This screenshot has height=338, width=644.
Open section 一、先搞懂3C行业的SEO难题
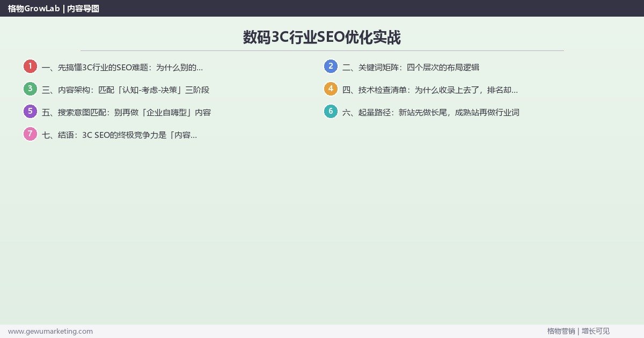[x=122, y=68]
